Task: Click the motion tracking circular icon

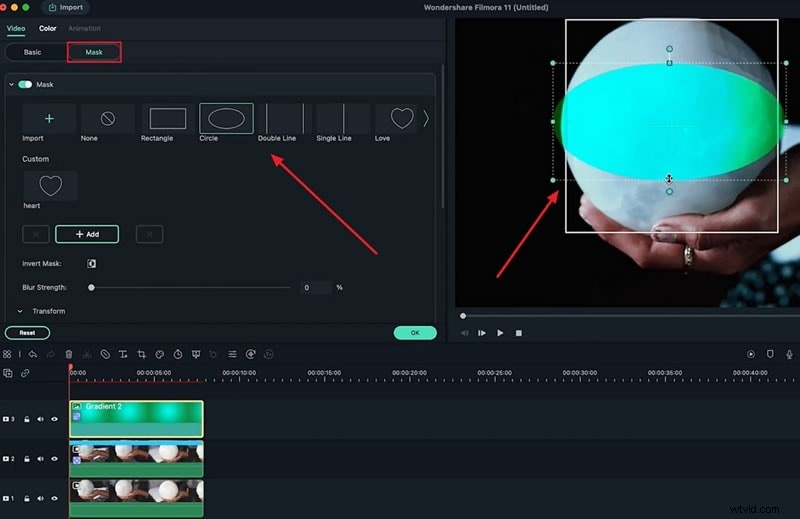Action: pos(251,354)
